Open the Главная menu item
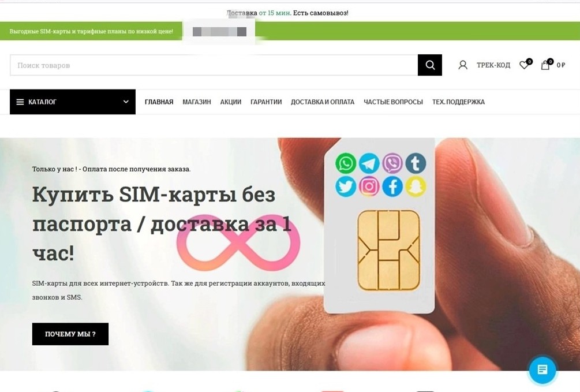This screenshot has height=392, width=580. point(159,102)
